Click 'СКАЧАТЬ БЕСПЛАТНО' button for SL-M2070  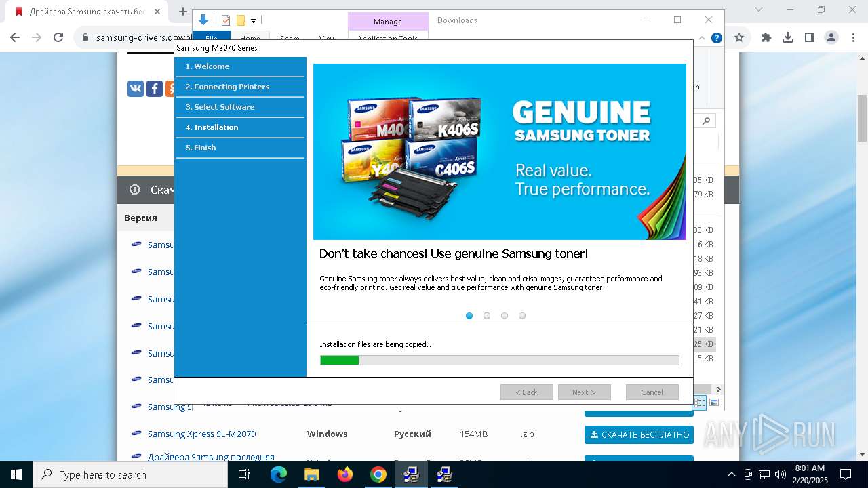coord(639,434)
